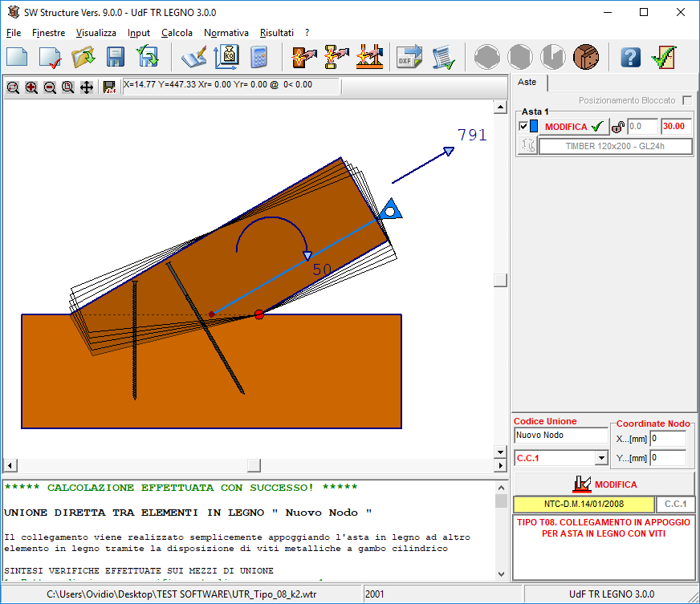Click MODIFICA button in Asta 1
The height and width of the screenshot is (604, 700).
coord(574,127)
